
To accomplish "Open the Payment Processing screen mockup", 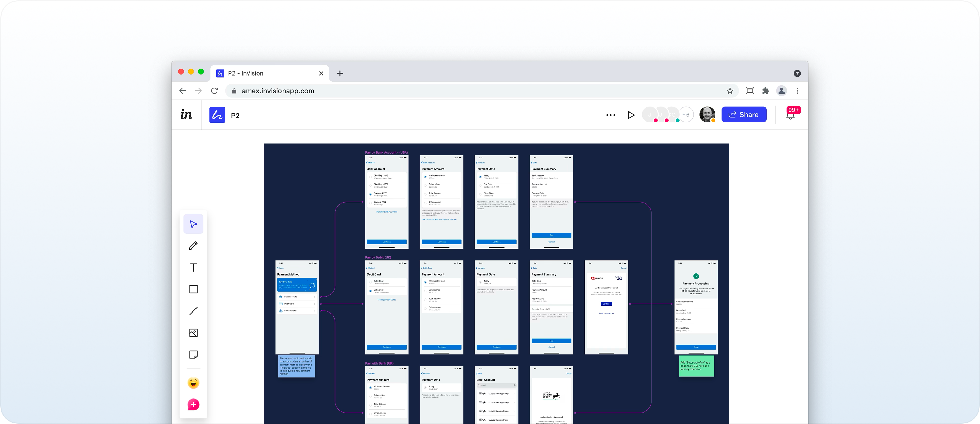I will coord(696,307).
